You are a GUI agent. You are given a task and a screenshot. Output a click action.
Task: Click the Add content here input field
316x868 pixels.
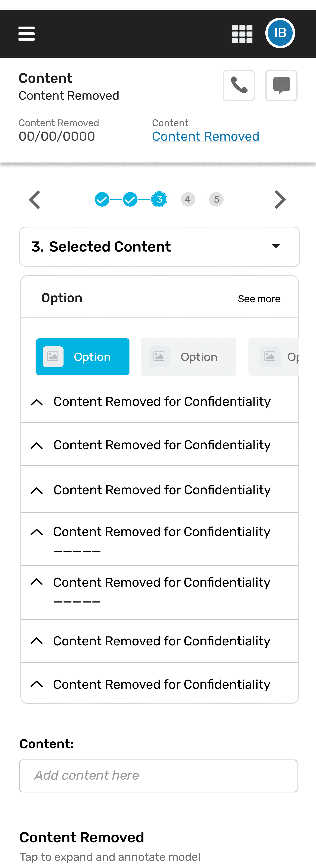(x=158, y=776)
